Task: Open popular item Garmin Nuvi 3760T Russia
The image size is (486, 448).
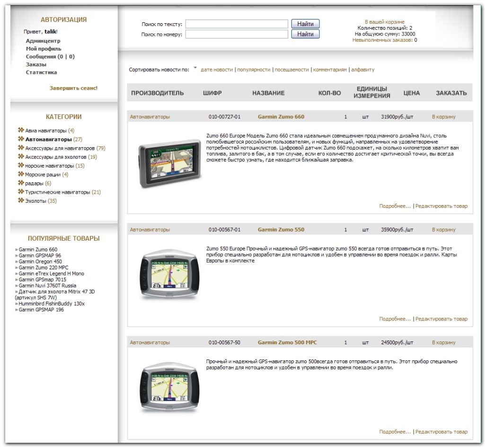Action: (x=47, y=286)
